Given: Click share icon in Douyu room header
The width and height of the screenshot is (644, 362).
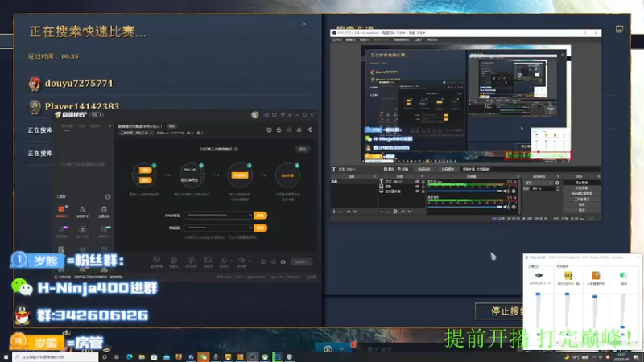Looking at the screenshot, I should click(309, 130).
